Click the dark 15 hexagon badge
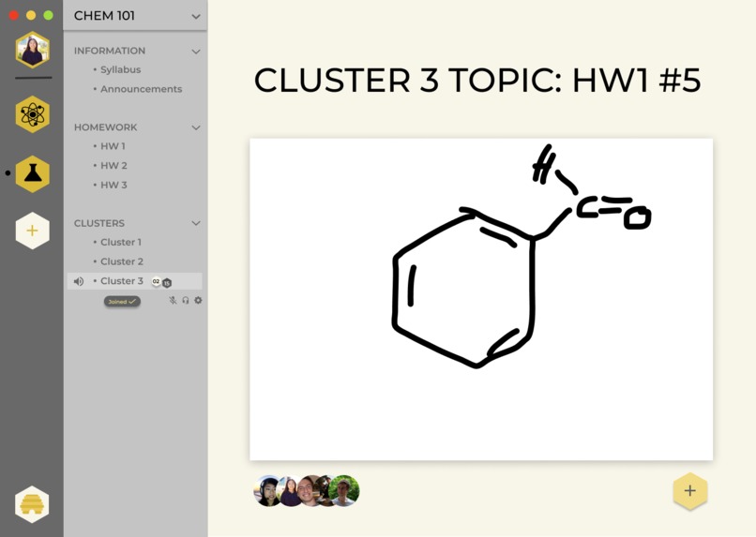This screenshot has width=756, height=537. point(167,283)
